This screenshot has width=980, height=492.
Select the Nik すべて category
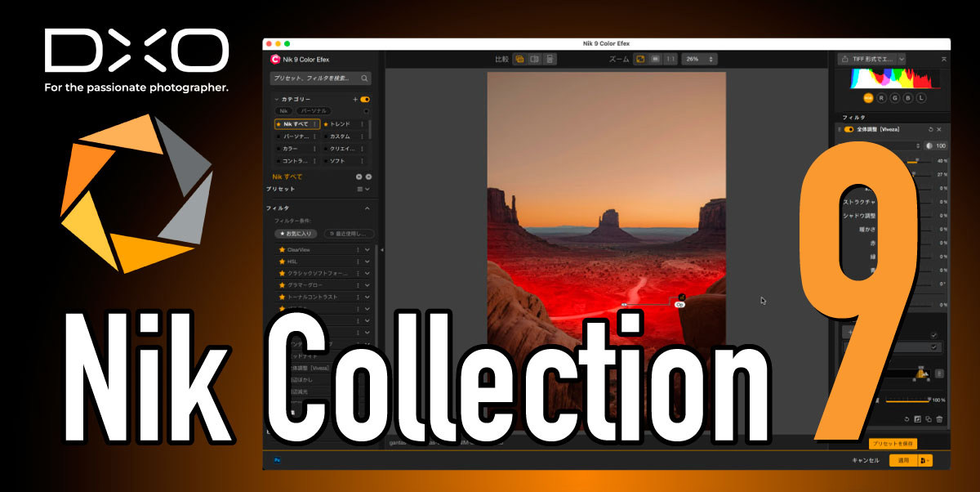pos(297,124)
